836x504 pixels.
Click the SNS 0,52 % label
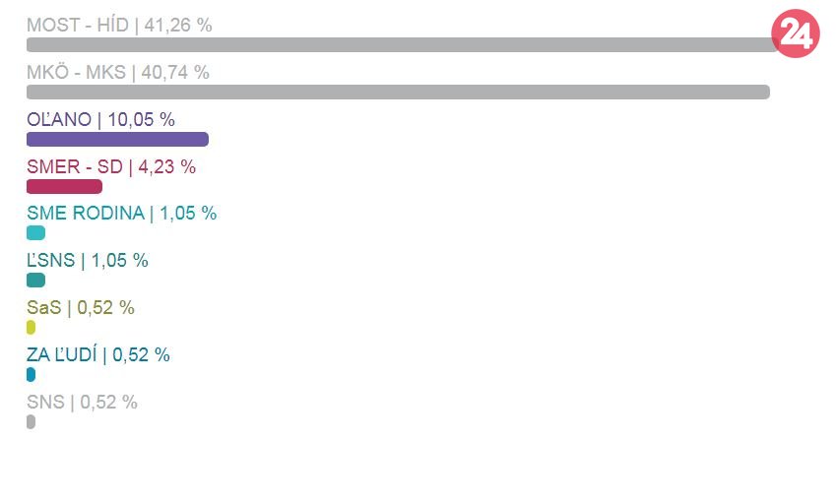point(82,403)
